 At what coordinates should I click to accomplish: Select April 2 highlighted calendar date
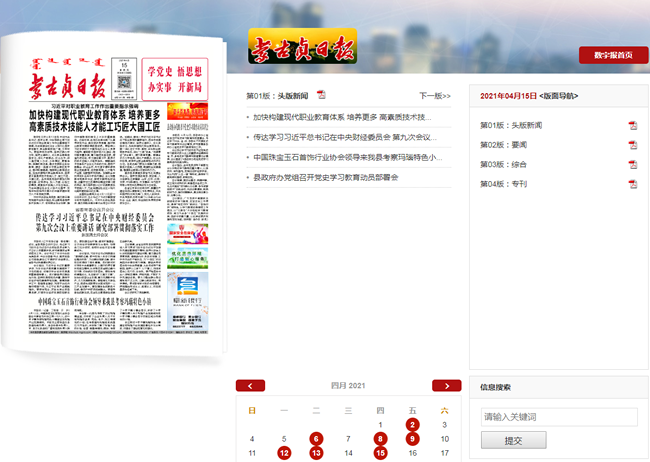(x=412, y=424)
